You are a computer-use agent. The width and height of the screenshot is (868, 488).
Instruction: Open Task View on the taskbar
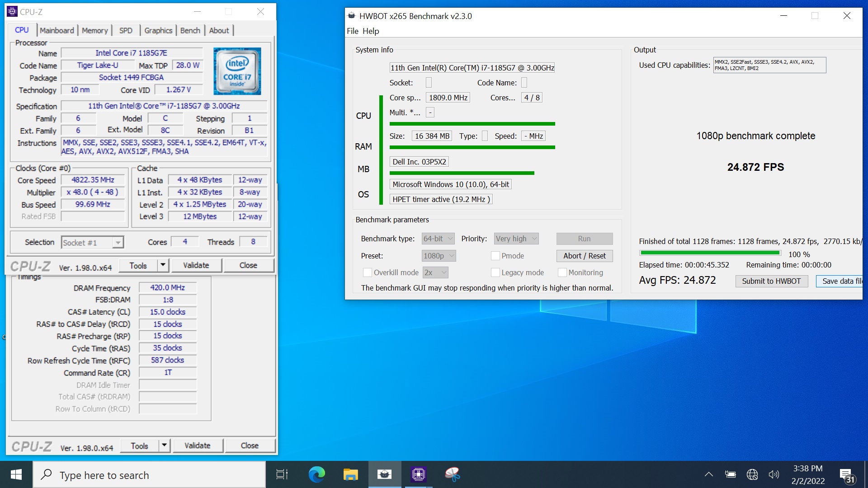pos(282,474)
